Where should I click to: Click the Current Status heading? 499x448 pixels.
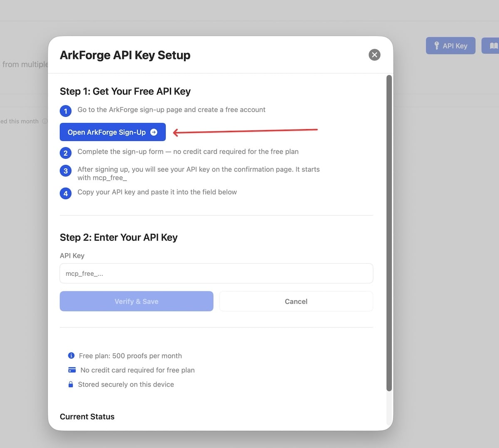(87, 416)
